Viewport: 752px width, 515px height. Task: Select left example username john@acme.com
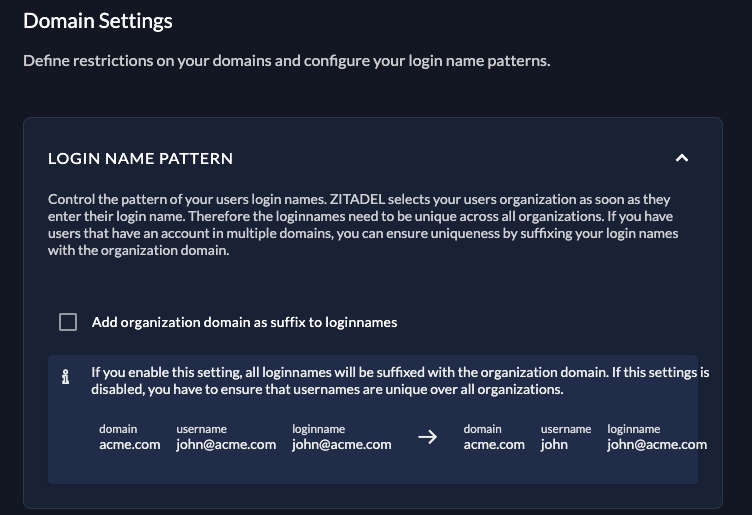click(226, 445)
